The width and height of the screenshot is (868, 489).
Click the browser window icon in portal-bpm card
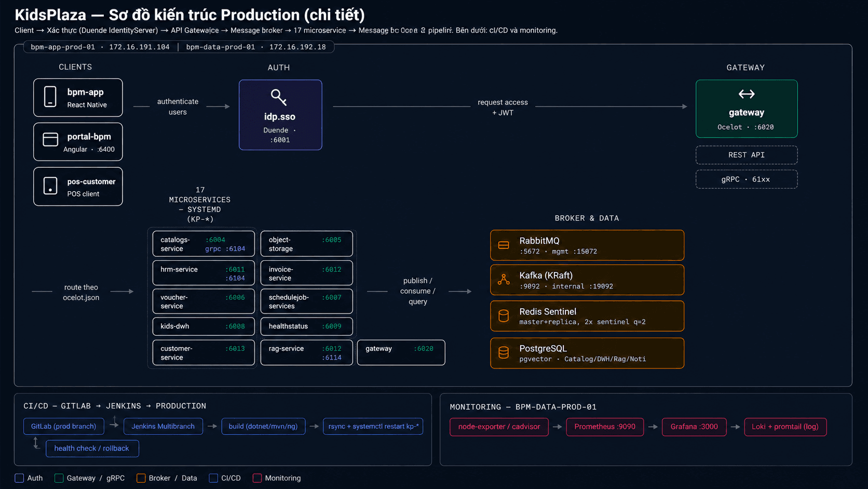pyautogui.click(x=50, y=139)
